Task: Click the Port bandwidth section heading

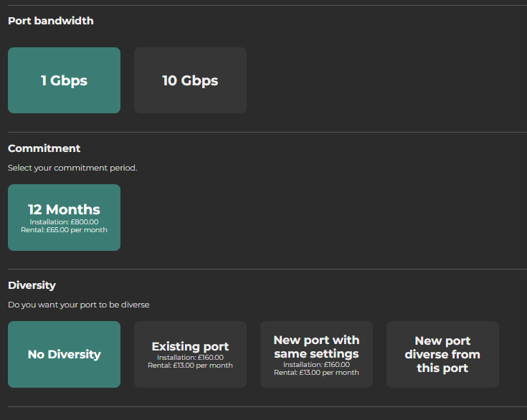Action: pyautogui.click(x=50, y=21)
